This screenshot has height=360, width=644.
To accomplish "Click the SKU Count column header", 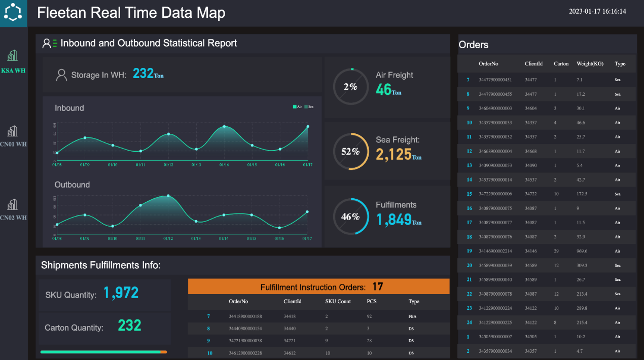I will click(338, 301).
